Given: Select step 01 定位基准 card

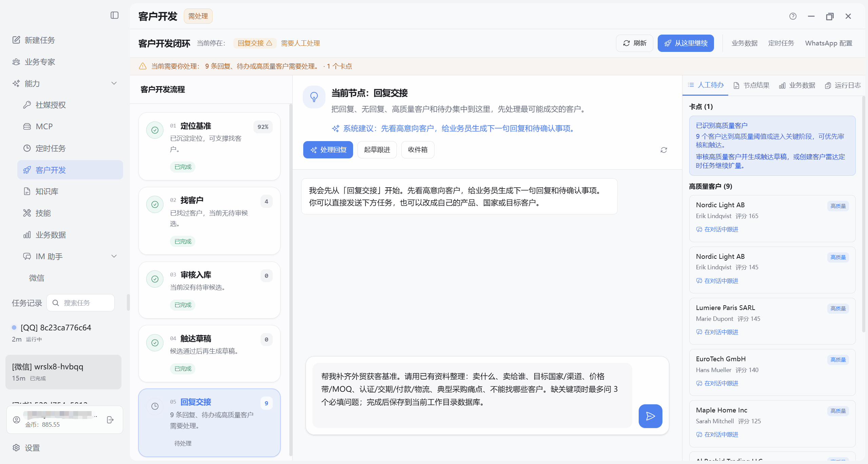Looking at the screenshot, I should click(x=209, y=146).
